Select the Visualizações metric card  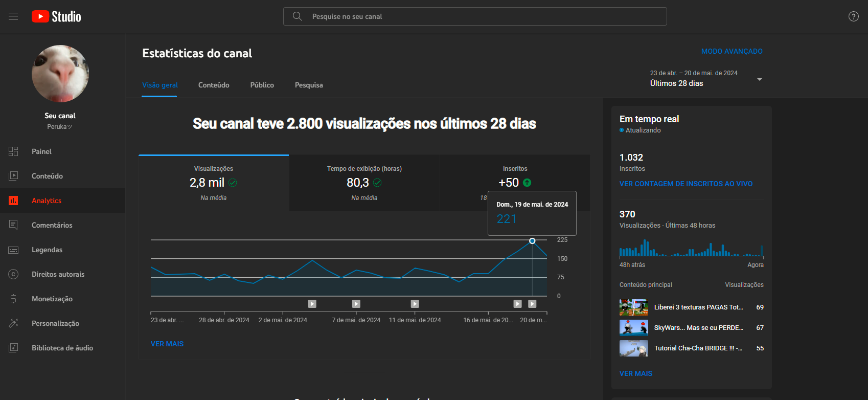[x=214, y=183]
